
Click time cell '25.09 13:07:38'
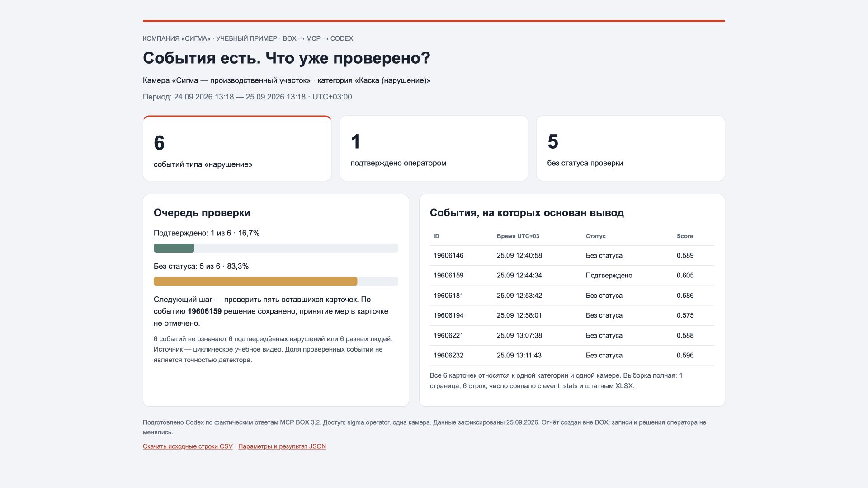click(x=519, y=336)
